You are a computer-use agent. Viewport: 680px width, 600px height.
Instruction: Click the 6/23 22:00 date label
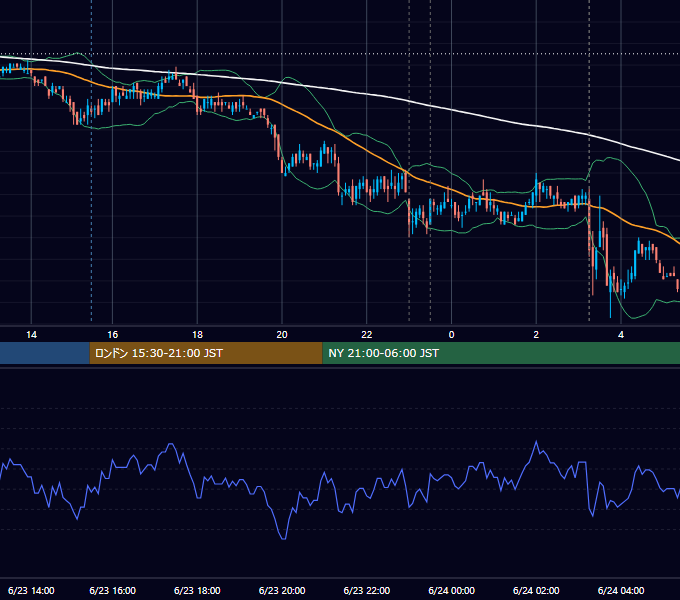pos(367,590)
